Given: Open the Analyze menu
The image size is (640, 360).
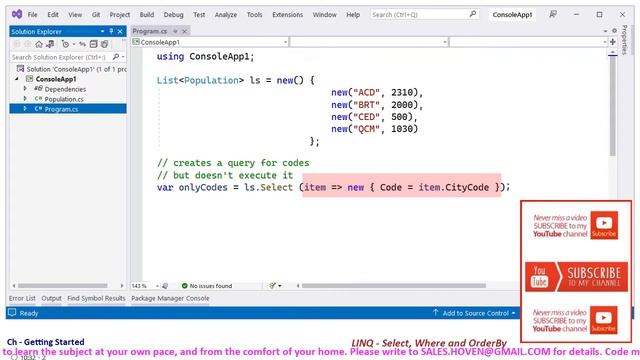Looking at the screenshot, I should [x=226, y=14].
